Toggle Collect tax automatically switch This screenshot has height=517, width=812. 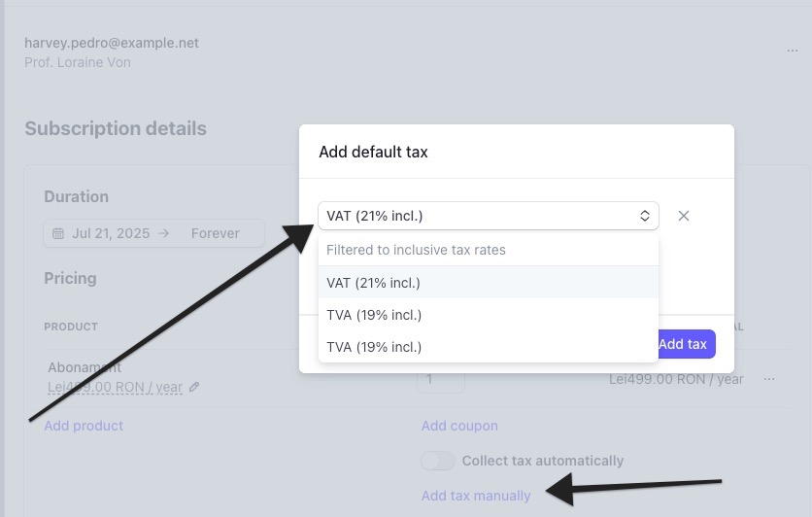(x=438, y=461)
